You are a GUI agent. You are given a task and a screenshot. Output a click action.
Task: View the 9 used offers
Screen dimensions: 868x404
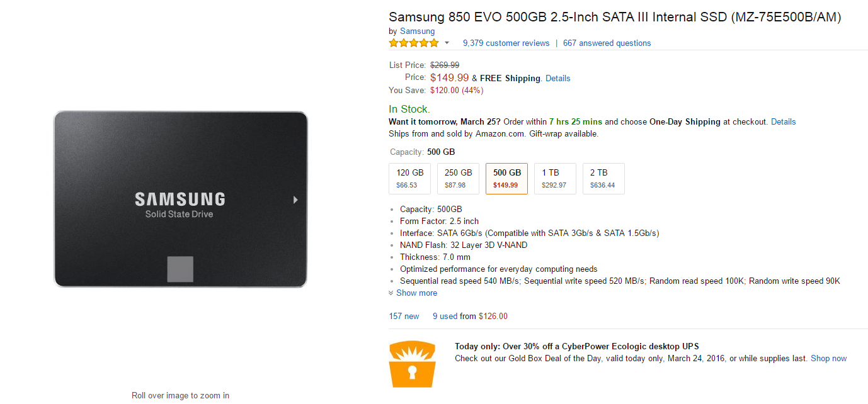(445, 317)
